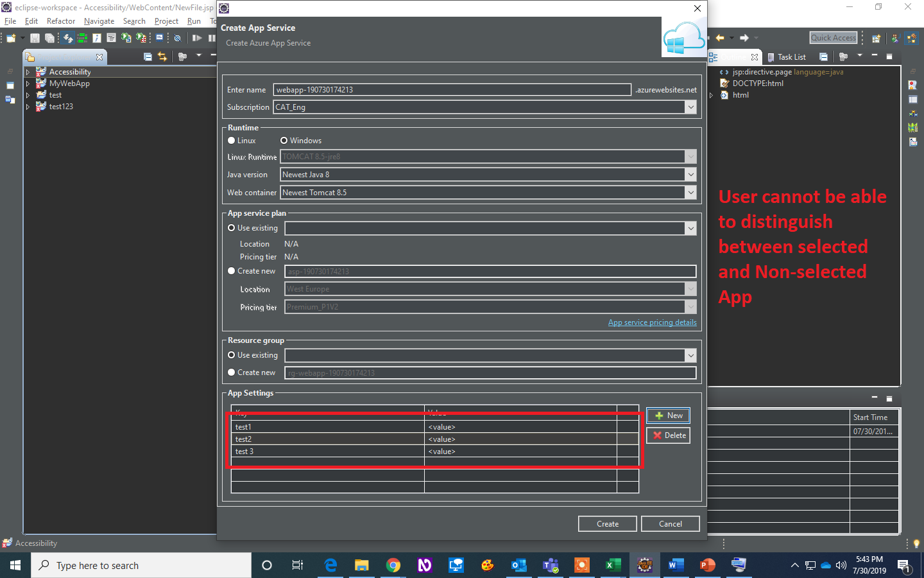
Task: Click the Back navigation arrow icon
Action: [x=721, y=37]
